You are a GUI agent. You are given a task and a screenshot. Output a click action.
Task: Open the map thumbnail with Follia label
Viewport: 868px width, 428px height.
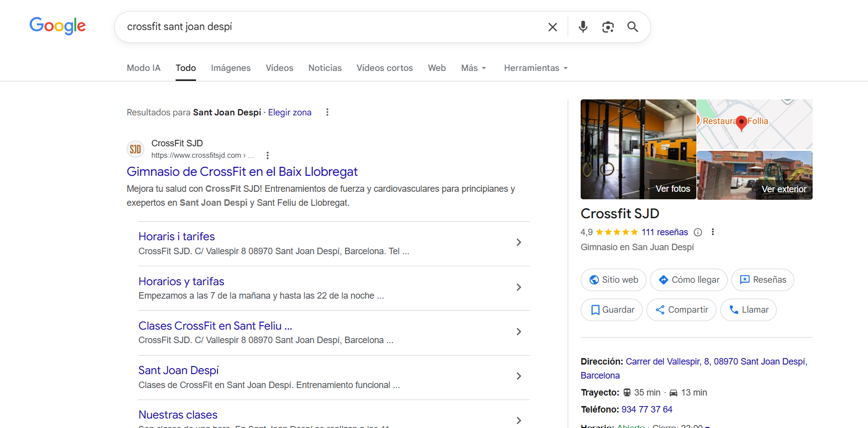pos(755,124)
